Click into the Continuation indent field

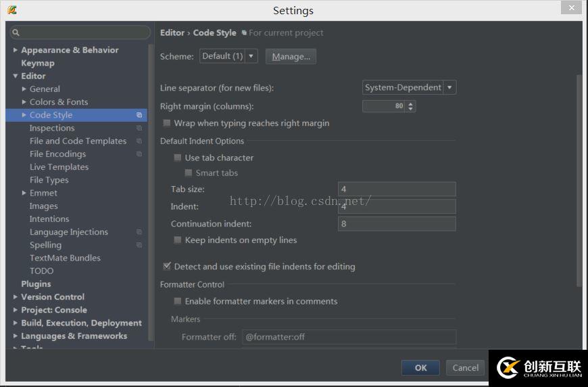coord(397,224)
